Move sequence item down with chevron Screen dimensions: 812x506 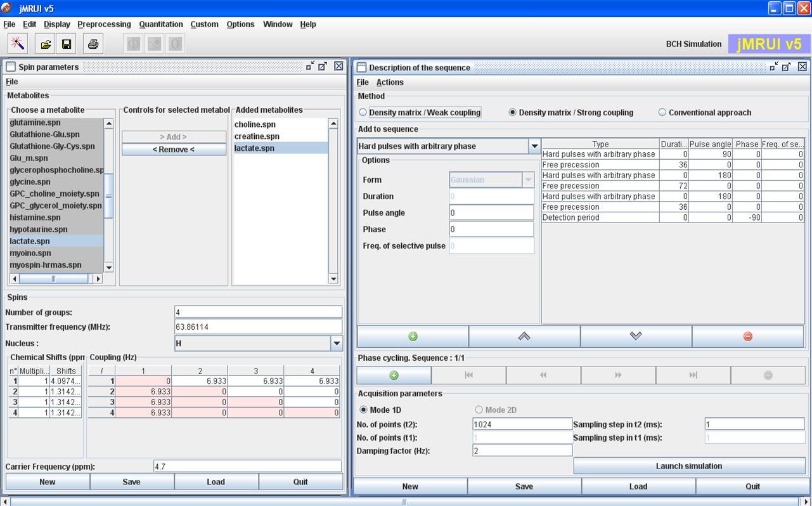coord(636,336)
